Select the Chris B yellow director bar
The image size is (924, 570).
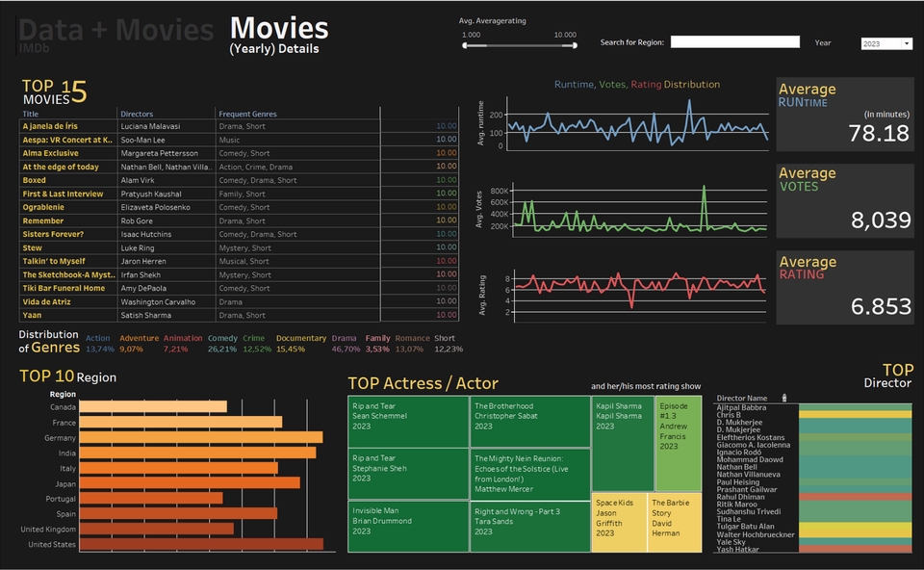tap(854, 415)
